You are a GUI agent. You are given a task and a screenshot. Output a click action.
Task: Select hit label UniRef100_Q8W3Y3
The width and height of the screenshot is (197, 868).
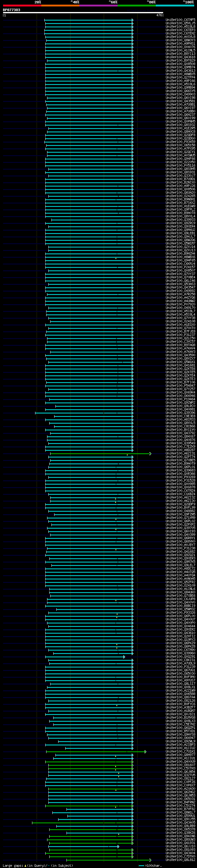click(x=180, y=40)
